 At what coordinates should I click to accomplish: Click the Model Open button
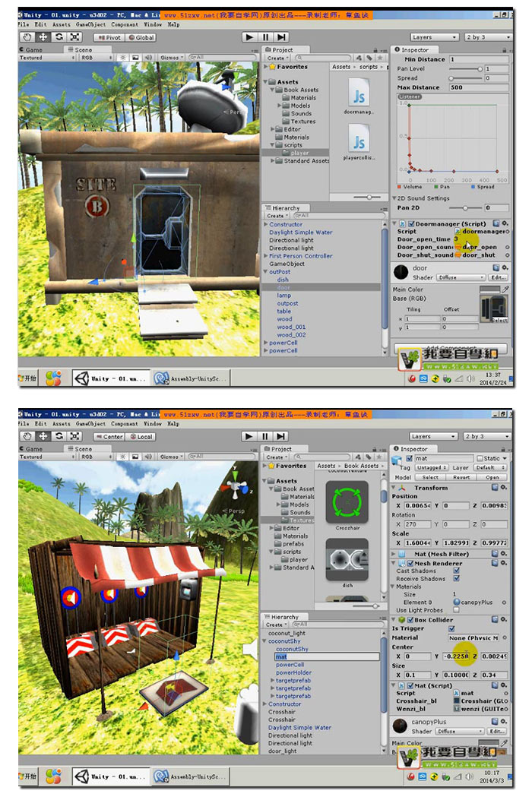492,477
